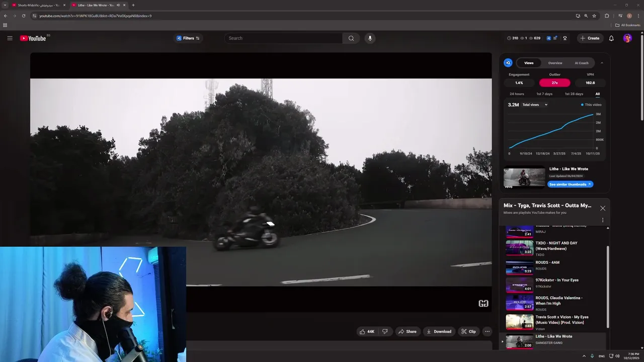Clip the video with the scissors button
644x362 pixels.
click(x=469, y=332)
